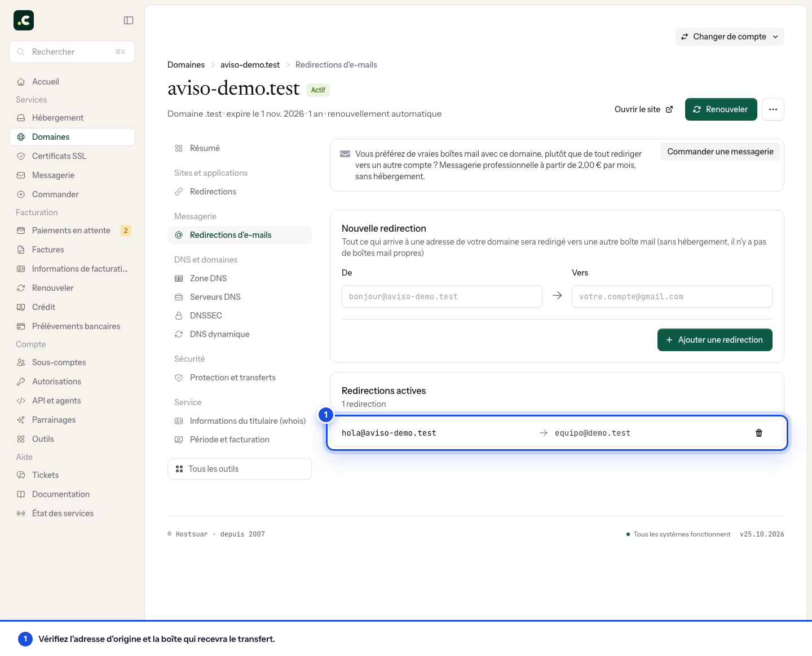
Task: Open Crédit in the billing section
Action: point(72,307)
